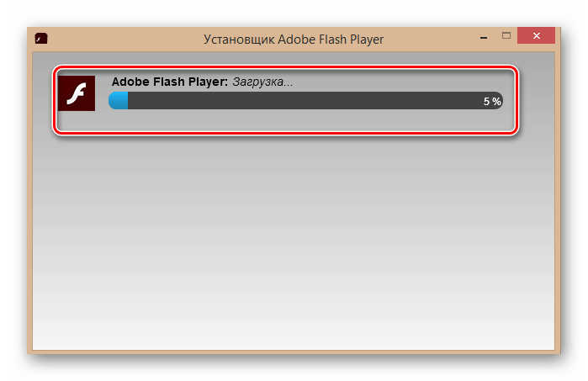Click the red highlighted frame's bottom edge
588x381 pixels.
point(286,132)
